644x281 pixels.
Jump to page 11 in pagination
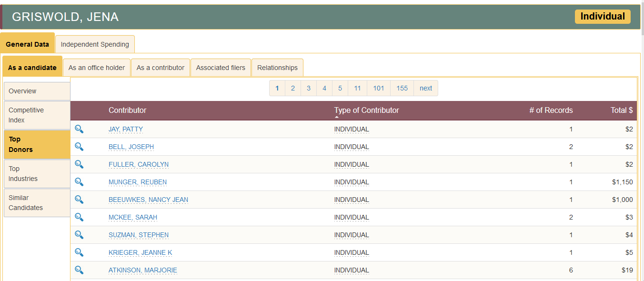point(358,88)
